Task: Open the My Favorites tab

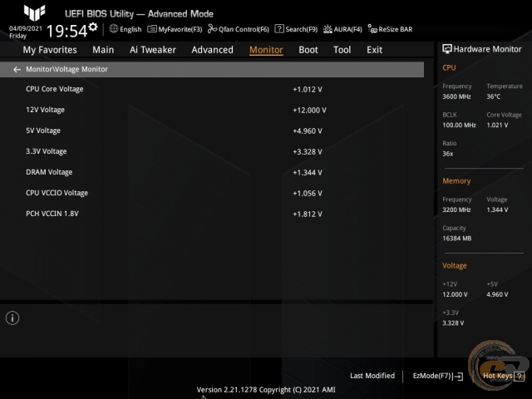Action: pos(50,50)
